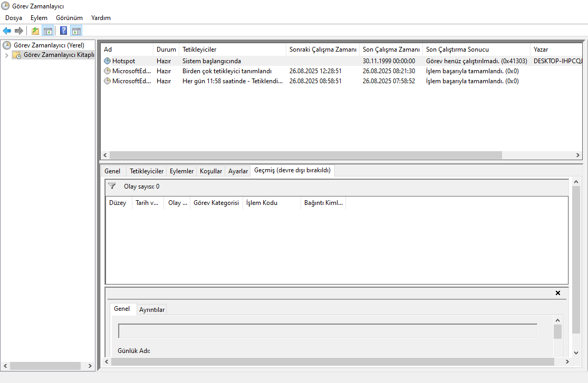This screenshot has height=383, width=588.
Task: Click the details pane vertical scrollbar thumb
Action: click(576, 259)
